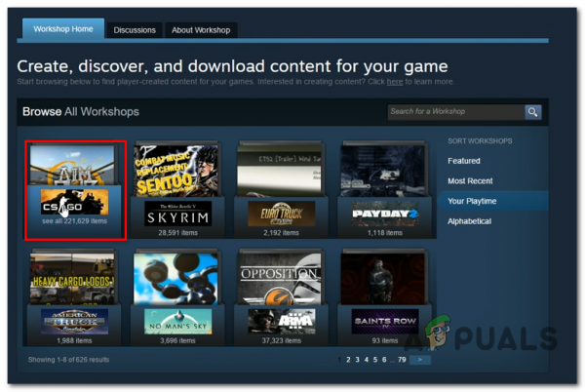Open the Saints Row preview thumbnail

pos(383,279)
